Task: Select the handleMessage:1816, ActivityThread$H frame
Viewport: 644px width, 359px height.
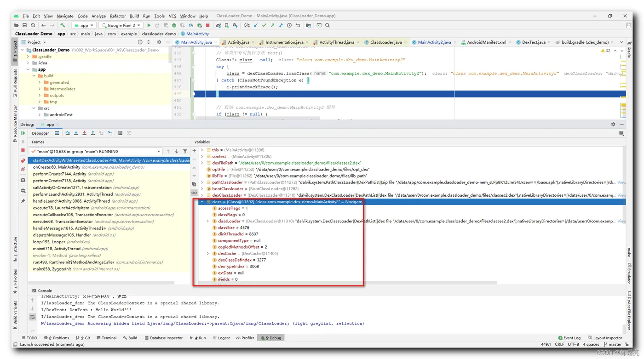Action: [x=109, y=228]
